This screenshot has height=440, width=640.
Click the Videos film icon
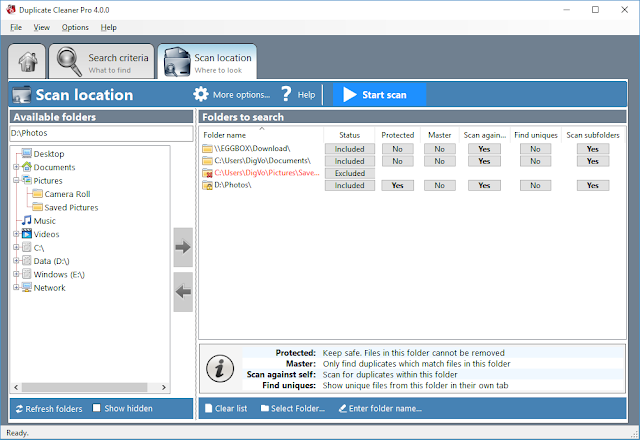(x=27, y=234)
